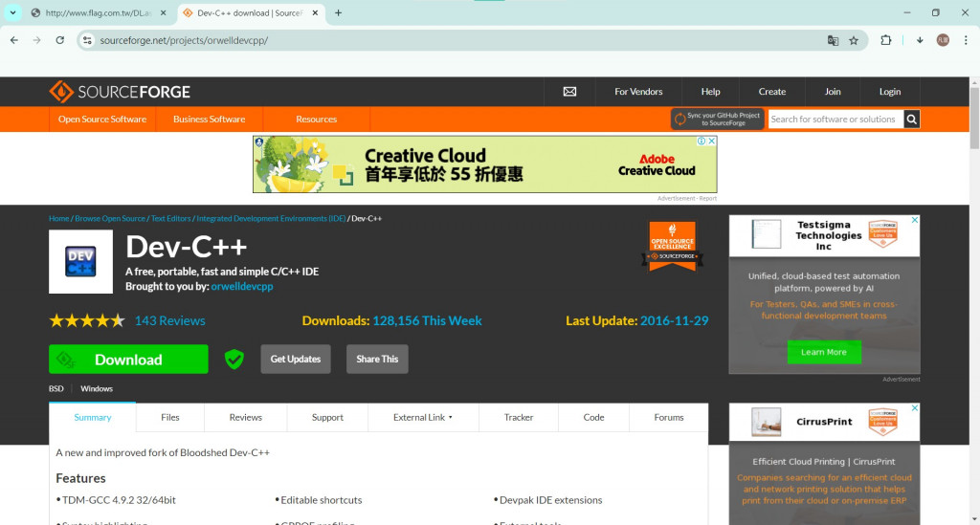This screenshot has height=525, width=980.
Task: Click Learn More in Testsigma ad
Action: (824, 352)
